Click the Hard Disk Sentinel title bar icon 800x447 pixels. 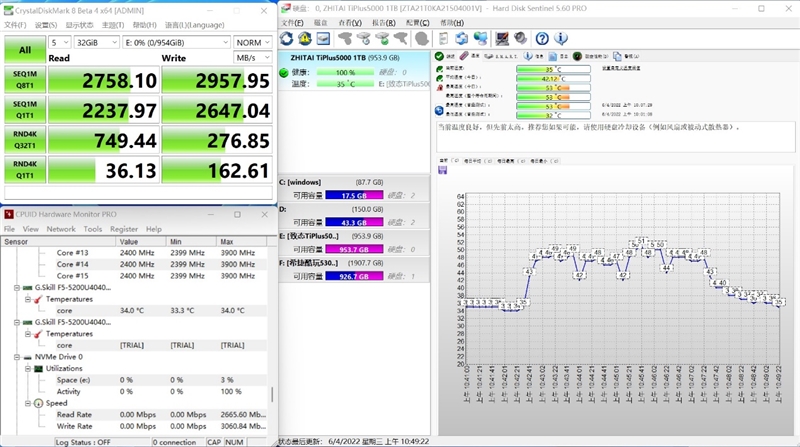point(286,8)
